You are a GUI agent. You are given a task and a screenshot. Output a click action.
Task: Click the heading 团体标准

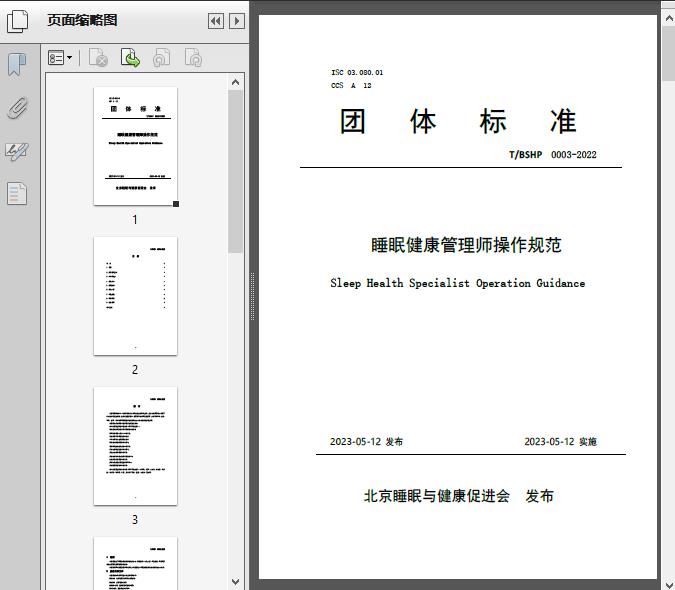[x=458, y=121]
